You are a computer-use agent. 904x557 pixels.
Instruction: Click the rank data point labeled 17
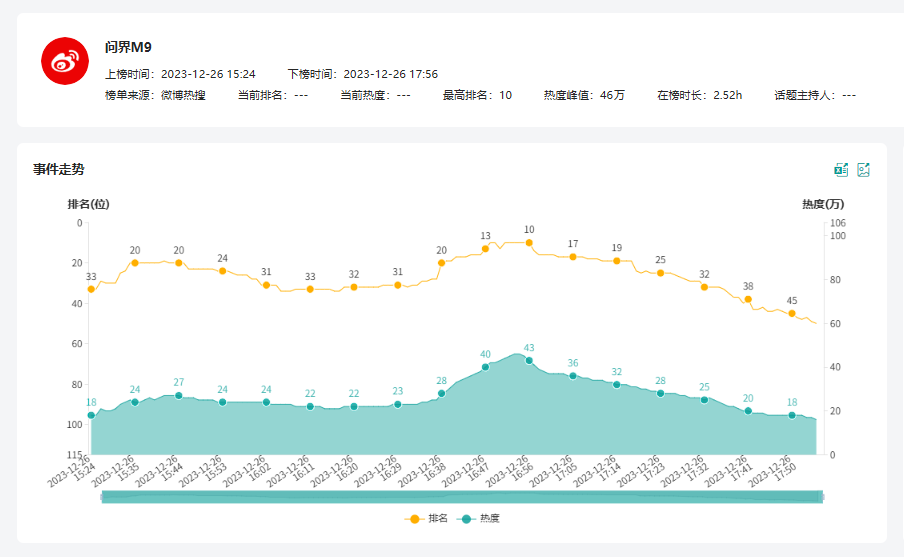pos(572,257)
